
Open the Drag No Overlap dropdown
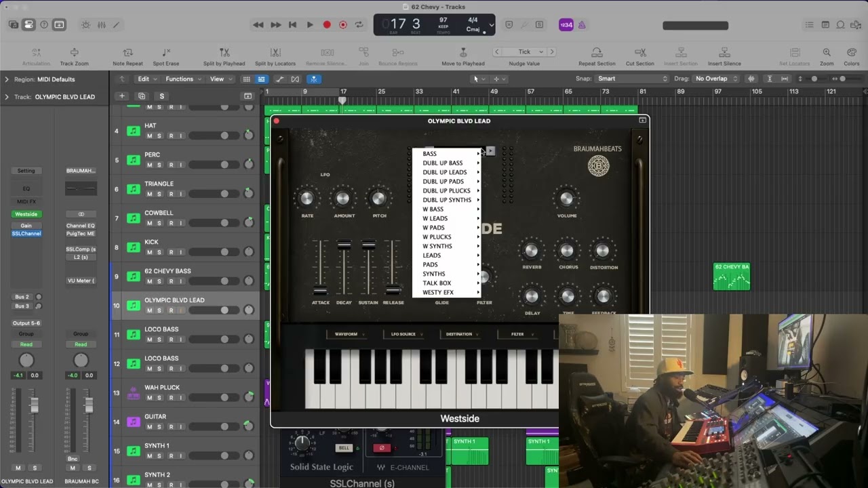click(715, 79)
